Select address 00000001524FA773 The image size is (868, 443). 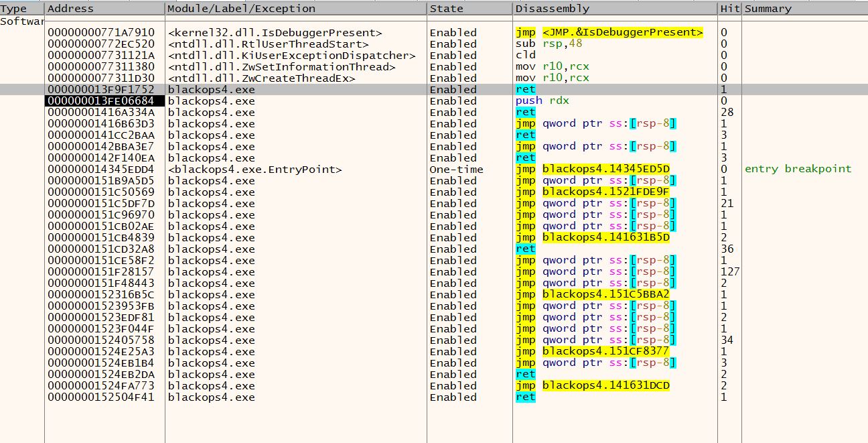(101, 386)
